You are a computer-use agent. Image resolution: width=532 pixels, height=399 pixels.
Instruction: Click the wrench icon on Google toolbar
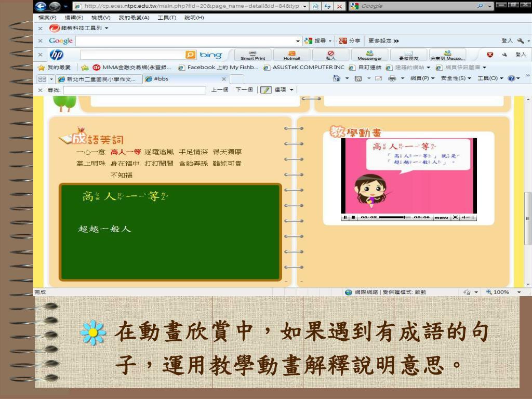521,41
